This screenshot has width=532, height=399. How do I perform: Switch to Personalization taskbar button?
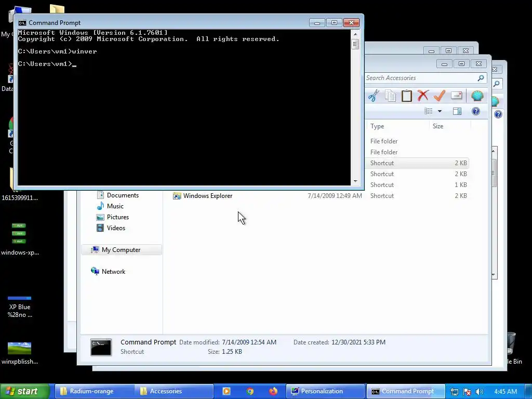tap(325, 391)
